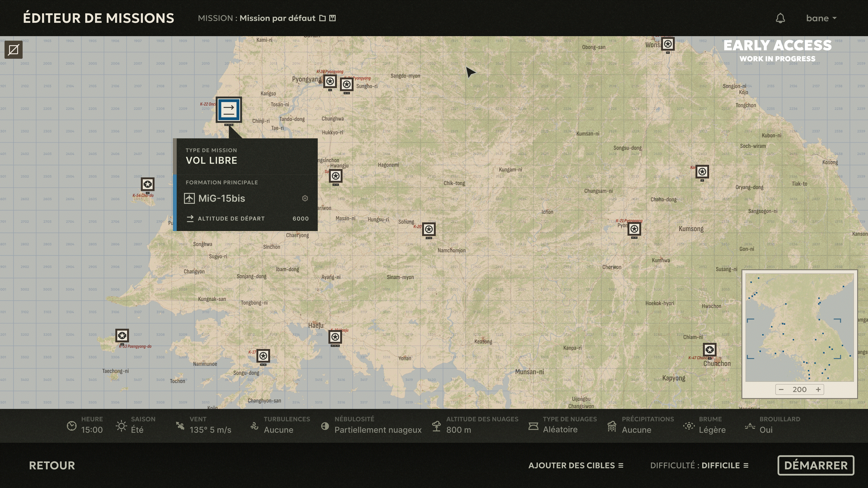Decrease minimap zoom with minus
The width and height of the screenshot is (868, 488).
click(x=781, y=390)
